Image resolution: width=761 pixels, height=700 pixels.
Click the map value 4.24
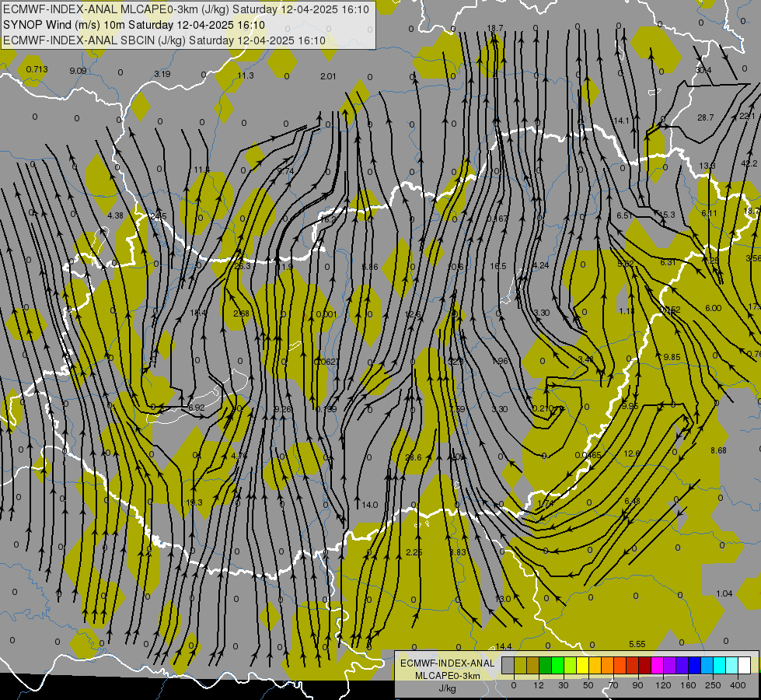[541, 264]
